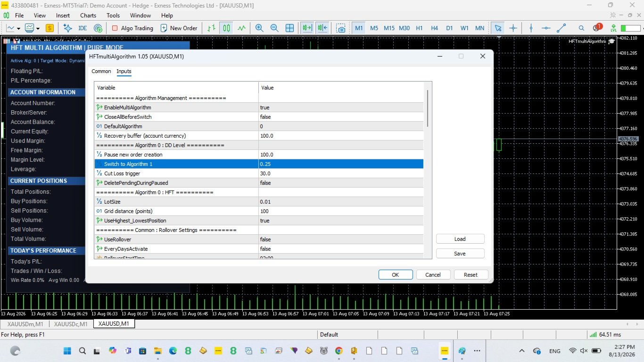Select the candlestick chart icon
644x362 pixels.
click(227, 28)
